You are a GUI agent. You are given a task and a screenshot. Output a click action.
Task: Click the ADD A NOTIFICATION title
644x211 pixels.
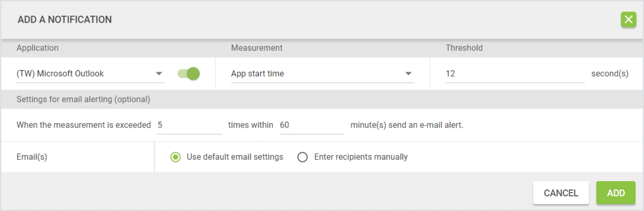(65, 20)
